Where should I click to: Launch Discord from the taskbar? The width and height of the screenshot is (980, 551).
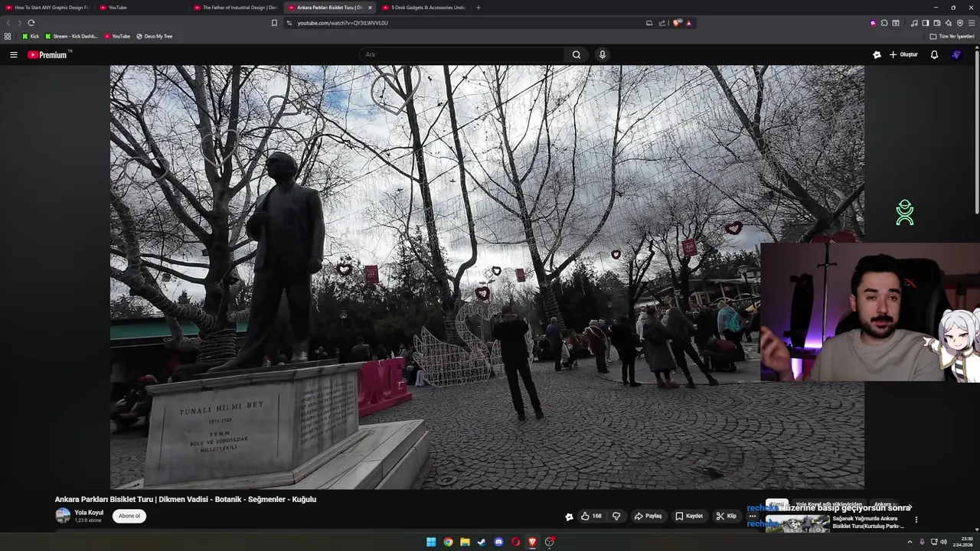pos(498,542)
